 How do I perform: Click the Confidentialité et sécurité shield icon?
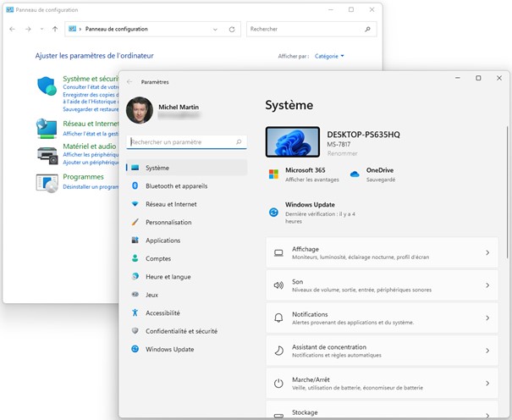(134, 331)
